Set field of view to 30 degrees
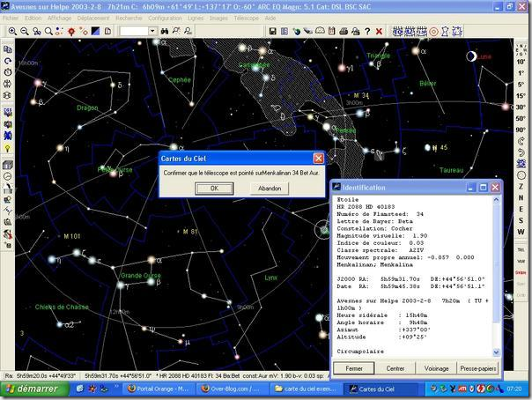The image size is (532, 400). coord(521,107)
